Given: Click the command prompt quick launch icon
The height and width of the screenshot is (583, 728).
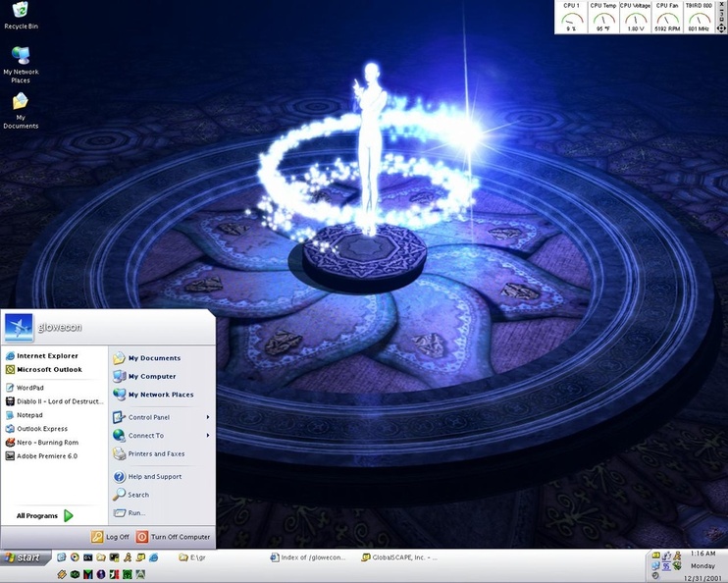Looking at the screenshot, I should click(87, 557).
